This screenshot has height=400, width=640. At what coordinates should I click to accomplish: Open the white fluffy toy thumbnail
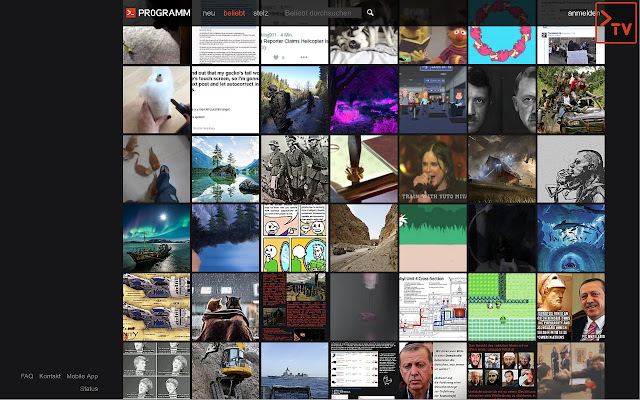(x=156, y=100)
